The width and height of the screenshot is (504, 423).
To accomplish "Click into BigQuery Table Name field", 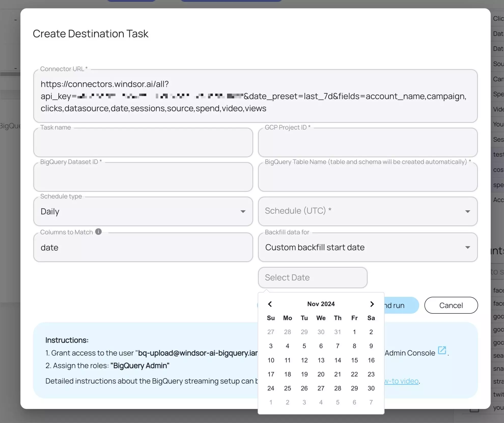I will pos(368,177).
